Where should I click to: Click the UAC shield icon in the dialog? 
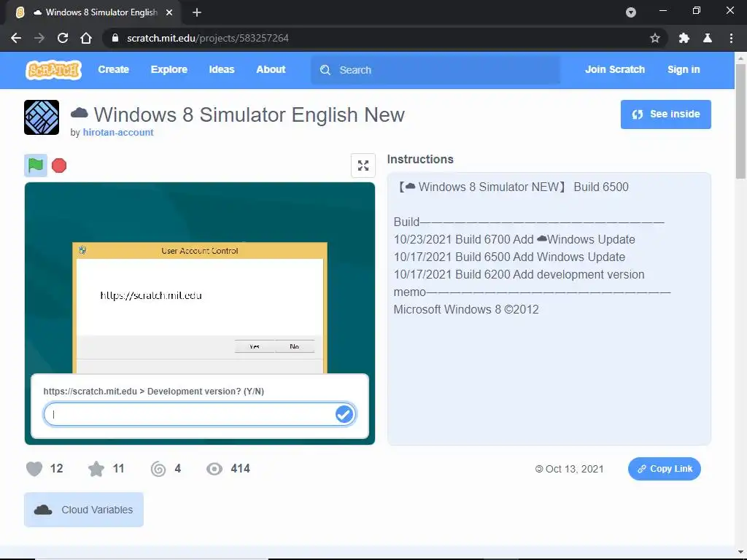(82, 250)
